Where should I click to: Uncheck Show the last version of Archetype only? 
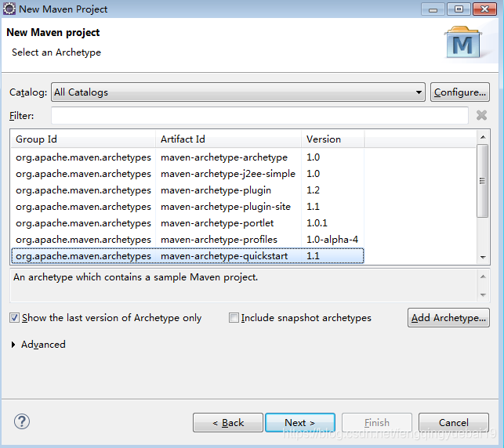coord(14,318)
